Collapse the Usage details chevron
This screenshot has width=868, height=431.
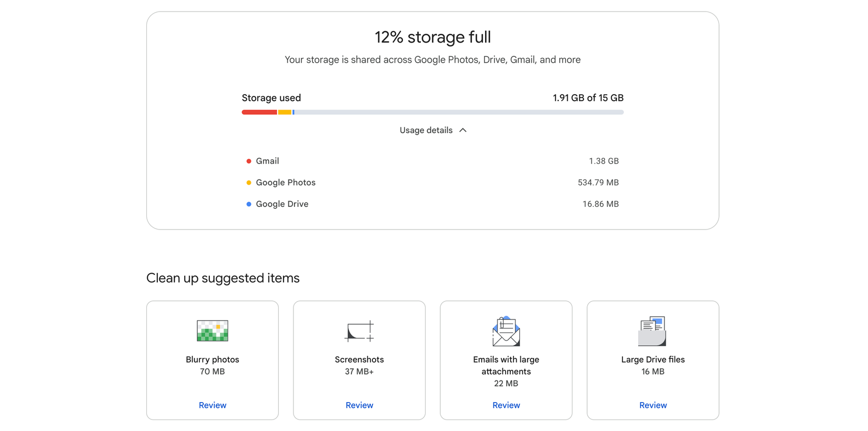[463, 130]
